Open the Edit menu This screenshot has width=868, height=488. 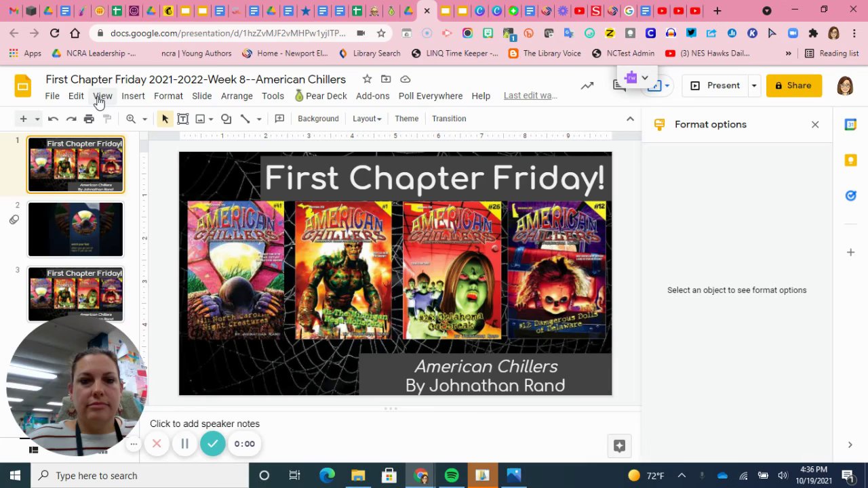[76, 96]
